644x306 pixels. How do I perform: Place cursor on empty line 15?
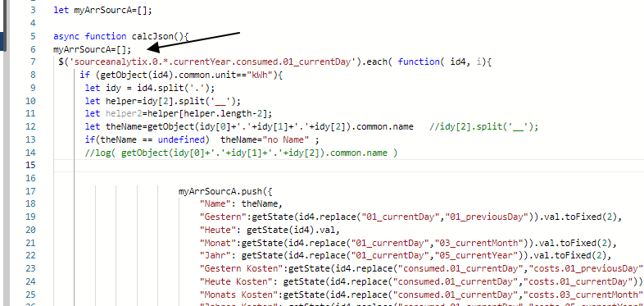348,166
